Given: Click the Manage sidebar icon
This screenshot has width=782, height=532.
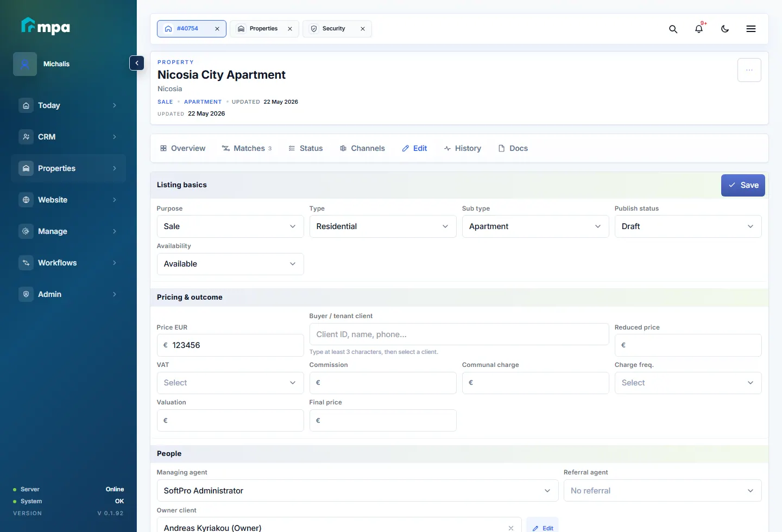Looking at the screenshot, I should click(26, 231).
